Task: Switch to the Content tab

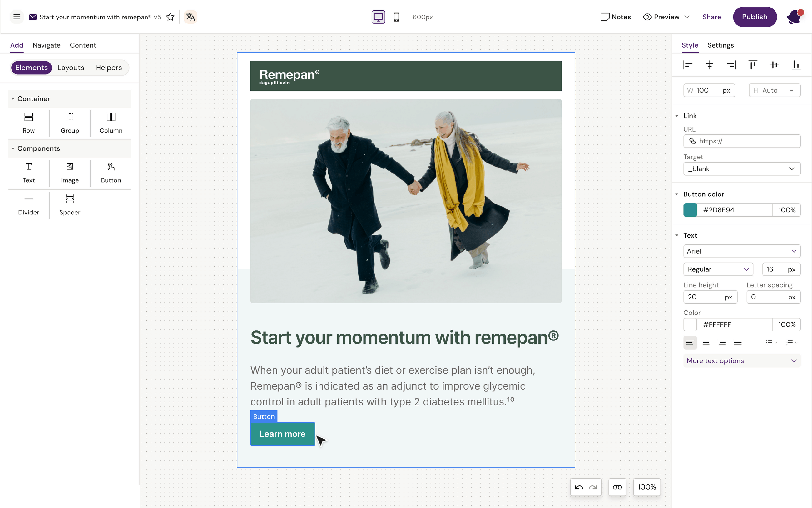Action: pyautogui.click(x=83, y=45)
